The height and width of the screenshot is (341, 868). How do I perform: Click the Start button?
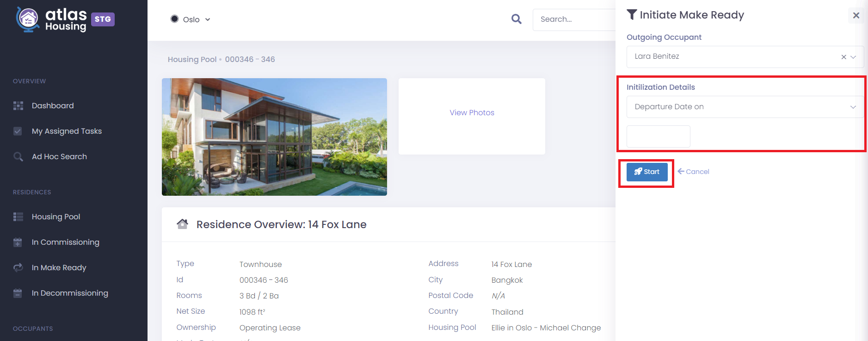(x=647, y=172)
